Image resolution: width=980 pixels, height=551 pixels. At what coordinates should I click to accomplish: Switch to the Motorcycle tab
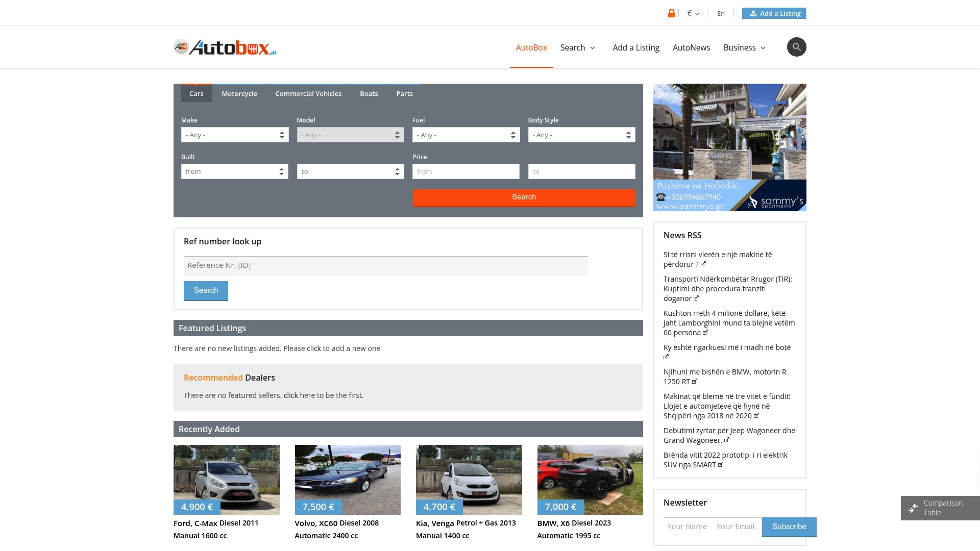239,93
